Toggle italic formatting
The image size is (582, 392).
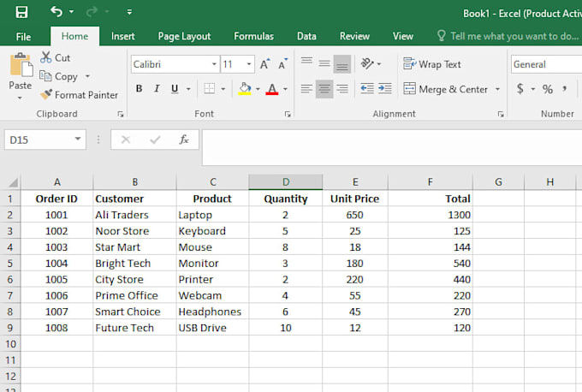(x=157, y=89)
